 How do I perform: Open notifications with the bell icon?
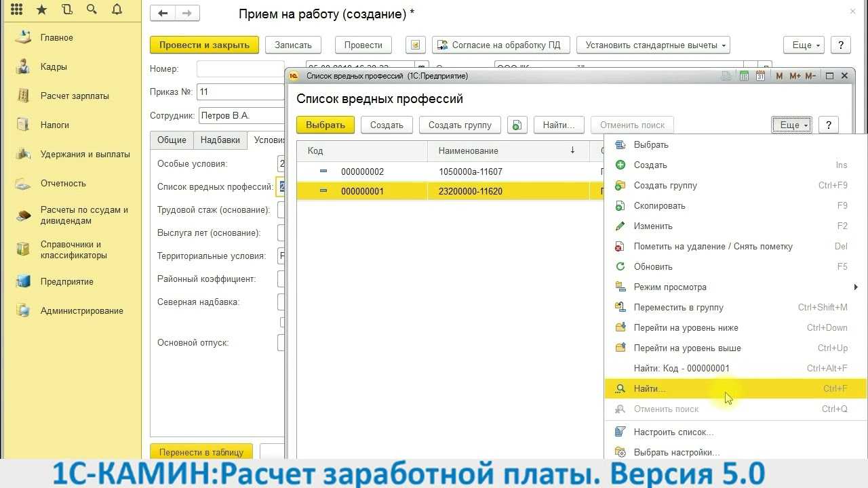(x=116, y=9)
